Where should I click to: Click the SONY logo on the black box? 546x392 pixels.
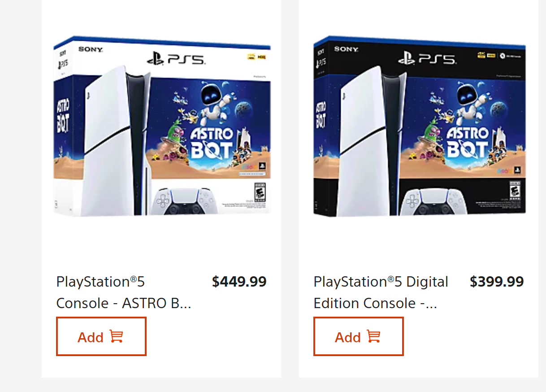pos(346,49)
